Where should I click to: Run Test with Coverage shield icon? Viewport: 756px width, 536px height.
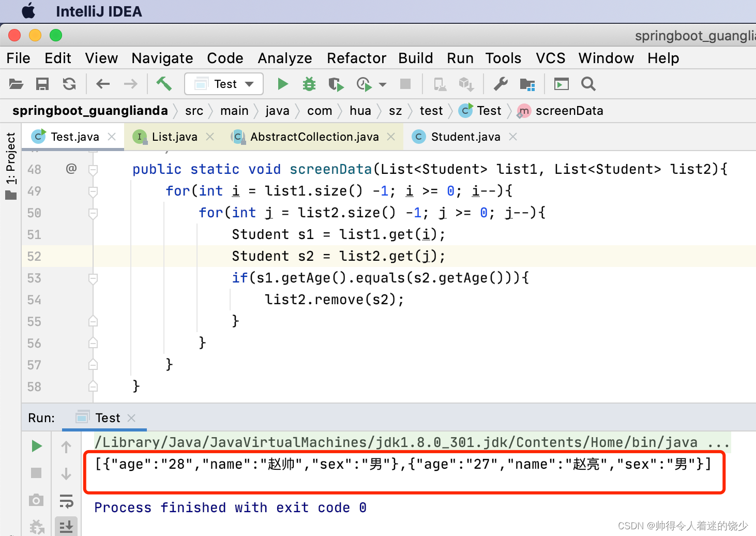[336, 84]
